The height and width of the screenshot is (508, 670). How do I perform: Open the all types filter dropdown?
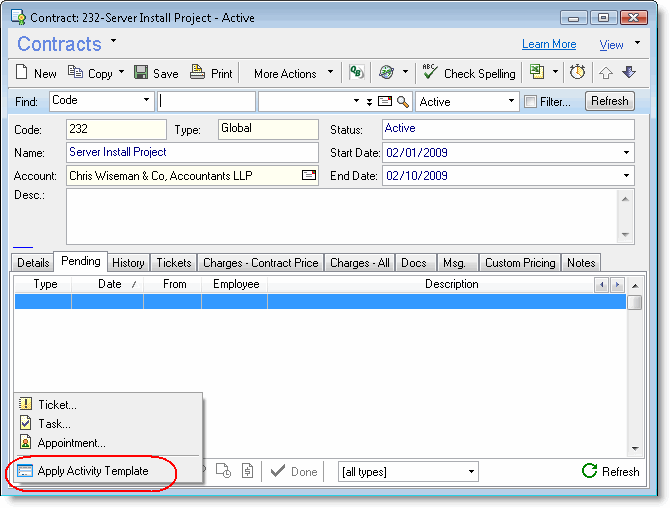point(471,472)
